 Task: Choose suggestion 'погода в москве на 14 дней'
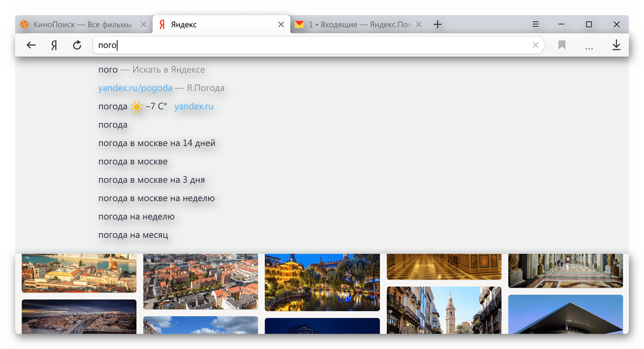[x=156, y=143]
